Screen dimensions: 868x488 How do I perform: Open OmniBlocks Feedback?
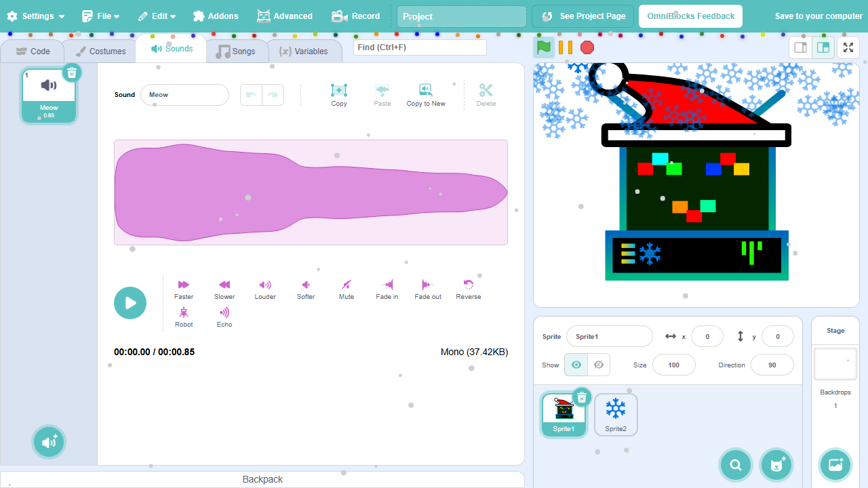coord(690,16)
